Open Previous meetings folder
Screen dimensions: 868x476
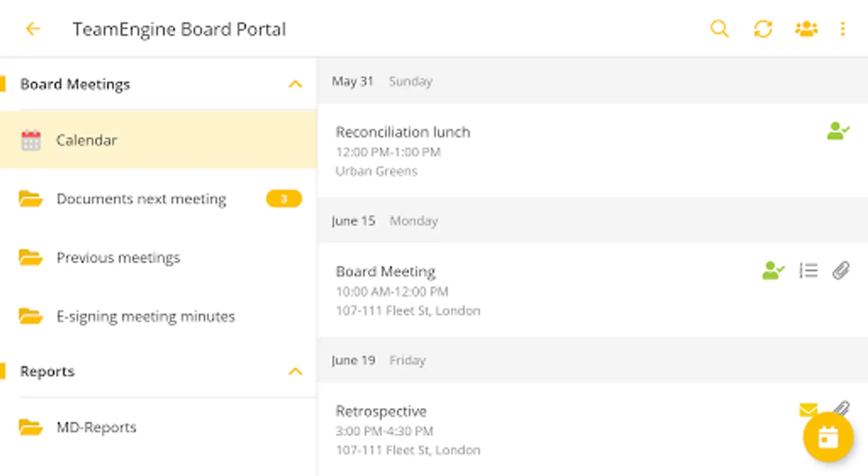click(x=118, y=258)
